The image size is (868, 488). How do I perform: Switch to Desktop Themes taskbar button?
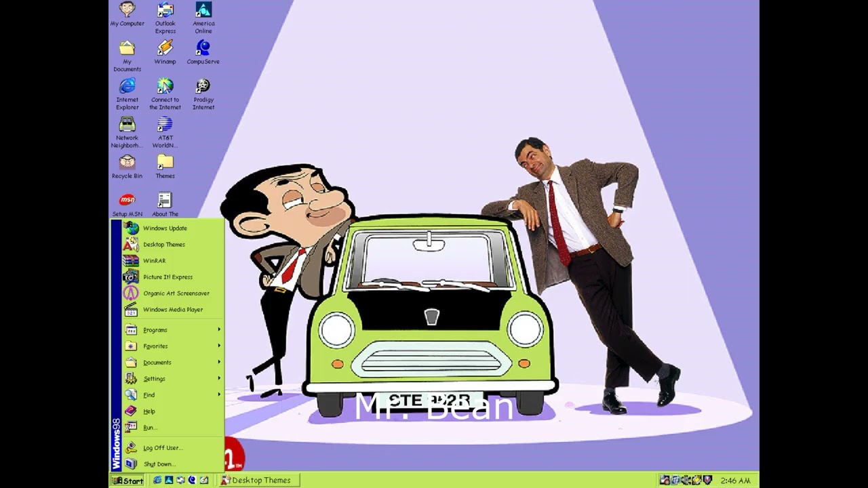[x=258, y=481]
